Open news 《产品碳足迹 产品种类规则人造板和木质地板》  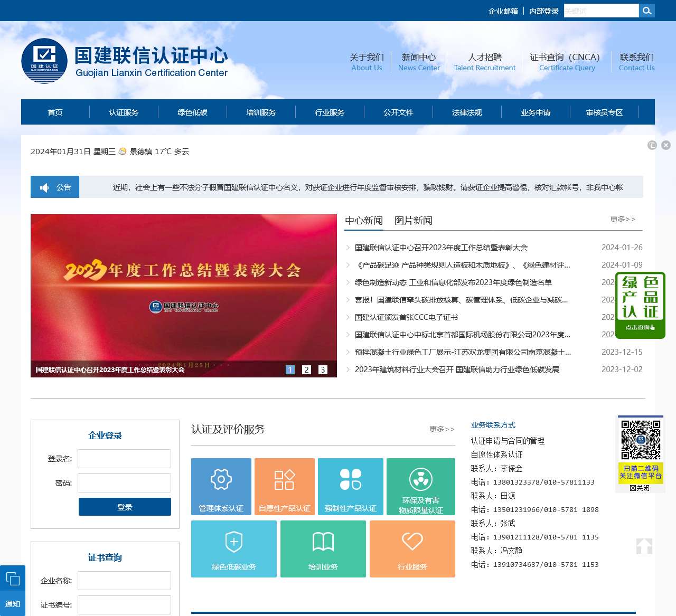click(x=463, y=265)
